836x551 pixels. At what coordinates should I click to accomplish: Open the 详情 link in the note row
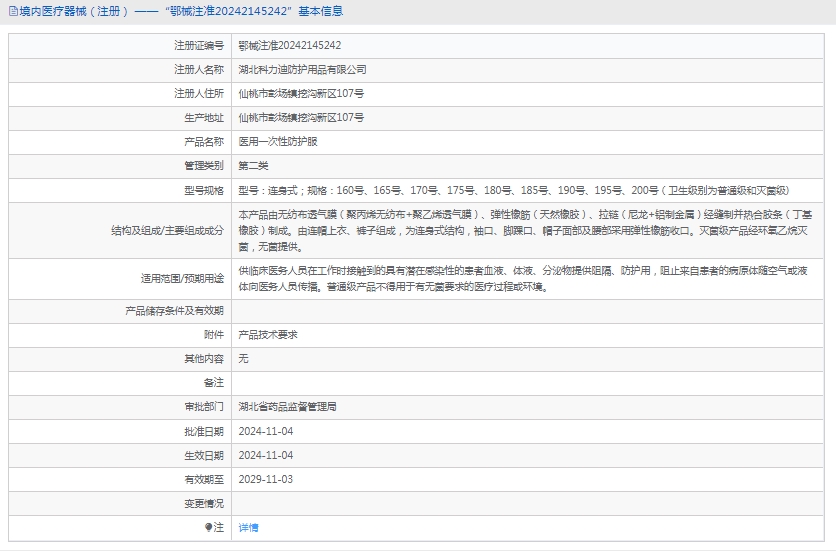[248, 527]
